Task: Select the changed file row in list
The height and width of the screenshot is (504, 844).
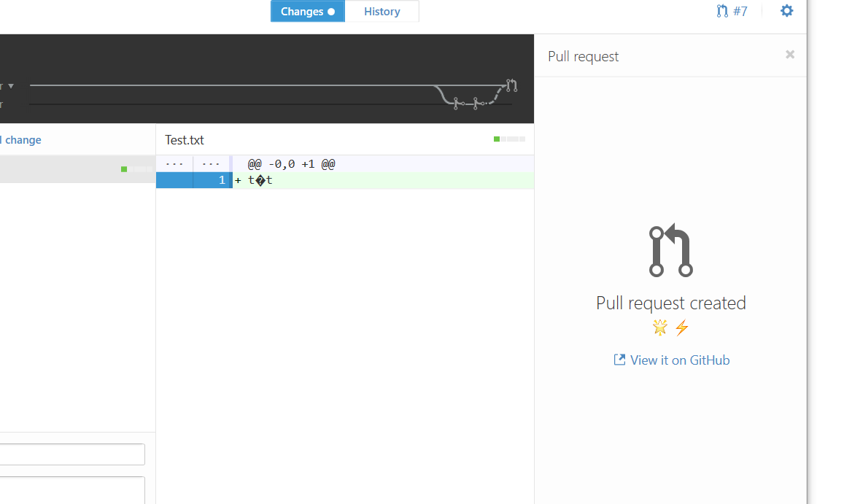Action: coord(77,169)
